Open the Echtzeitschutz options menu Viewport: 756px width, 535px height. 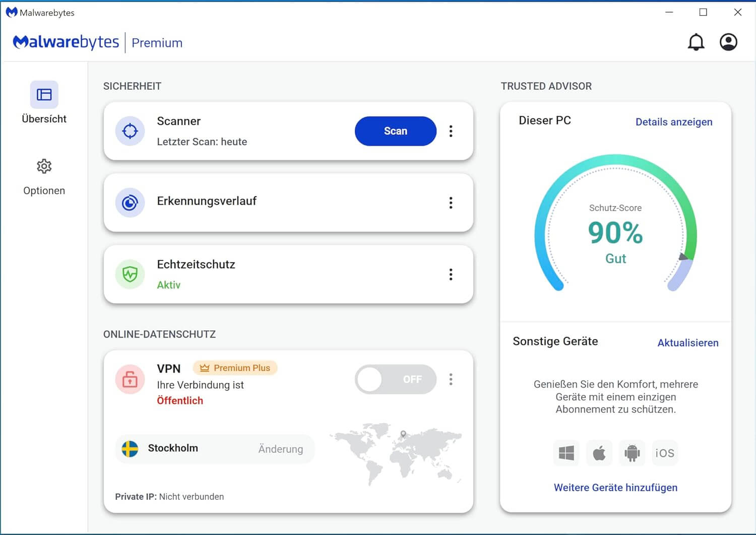click(451, 275)
